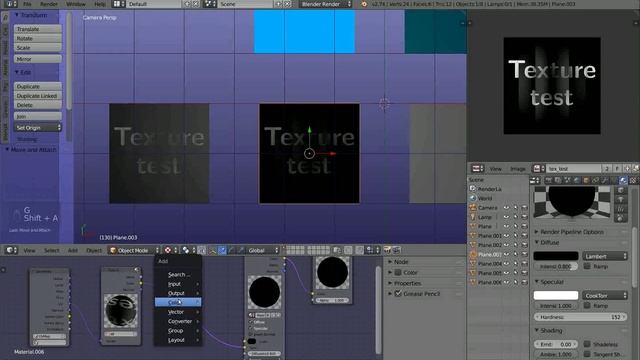Enable the Shadeless checkbox

pyautogui.click(x=587, y=344)
